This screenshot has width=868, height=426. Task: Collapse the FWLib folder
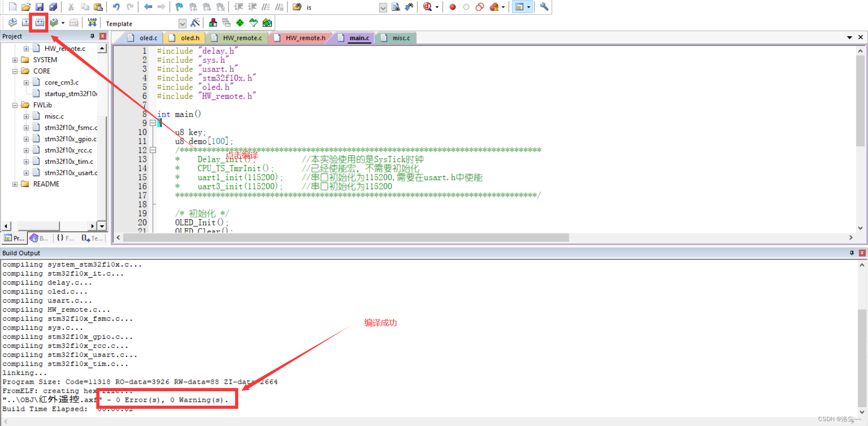click(15, 105)
